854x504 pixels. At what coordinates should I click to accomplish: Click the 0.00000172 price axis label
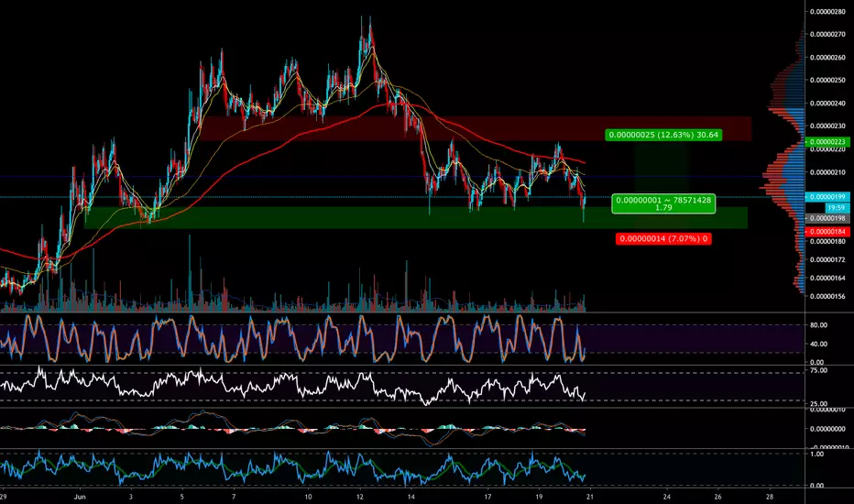827,260
